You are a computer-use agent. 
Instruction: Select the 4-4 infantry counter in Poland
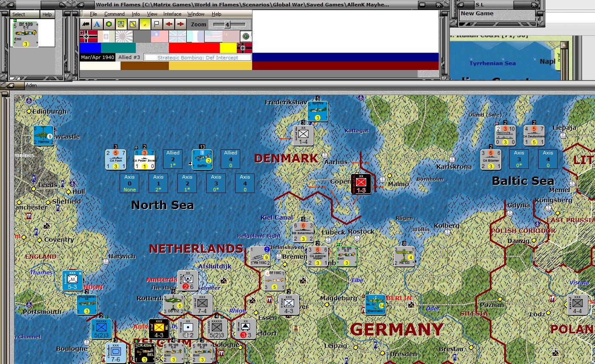[x=578, y=305]
